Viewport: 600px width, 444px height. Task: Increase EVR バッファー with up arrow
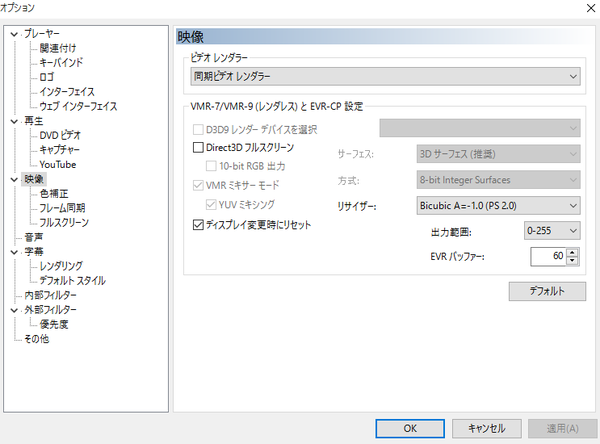[x=572, y=252]
